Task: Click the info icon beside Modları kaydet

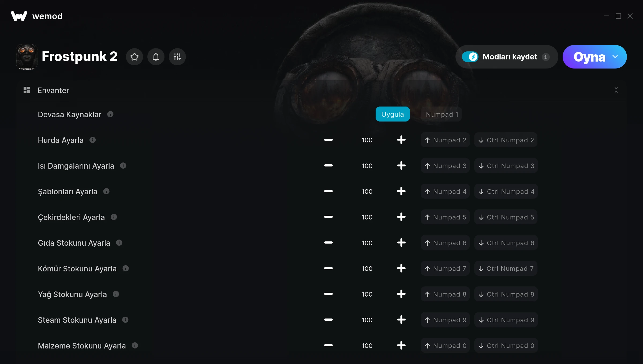Action: pyautogui.click(x=546, y=56)
